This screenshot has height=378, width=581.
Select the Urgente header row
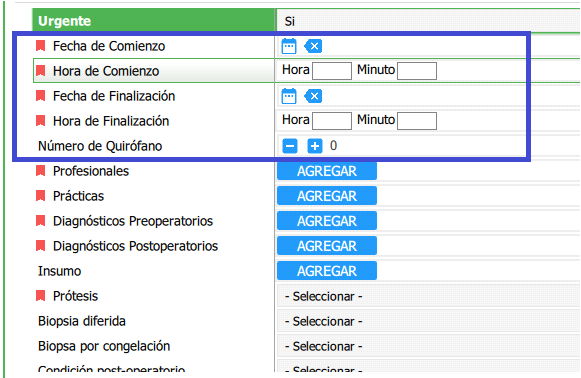coord(153,20)
